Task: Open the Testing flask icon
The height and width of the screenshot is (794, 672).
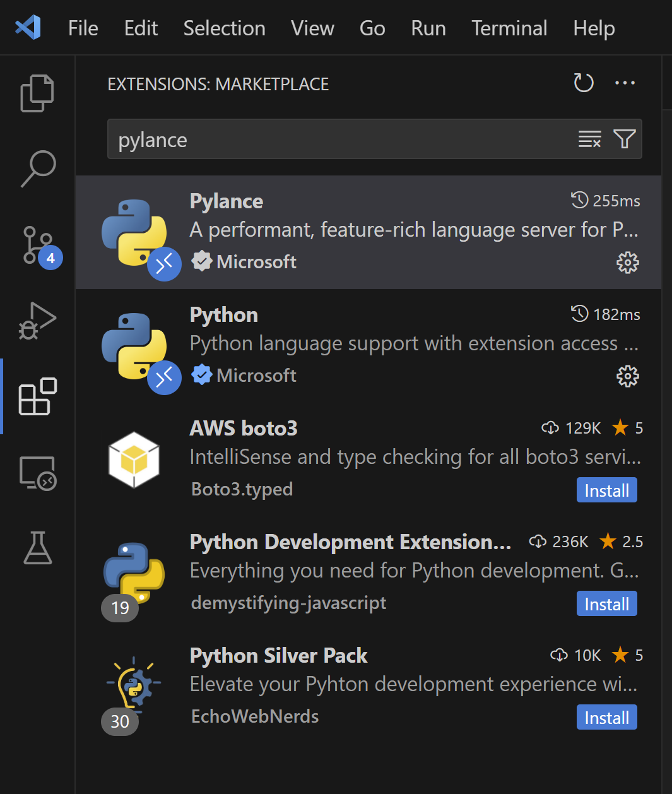Action: coord(38,548)
